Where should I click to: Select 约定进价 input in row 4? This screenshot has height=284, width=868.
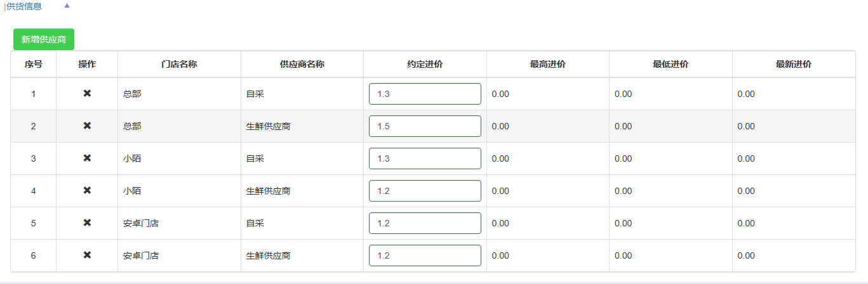(x=425, y=191)
